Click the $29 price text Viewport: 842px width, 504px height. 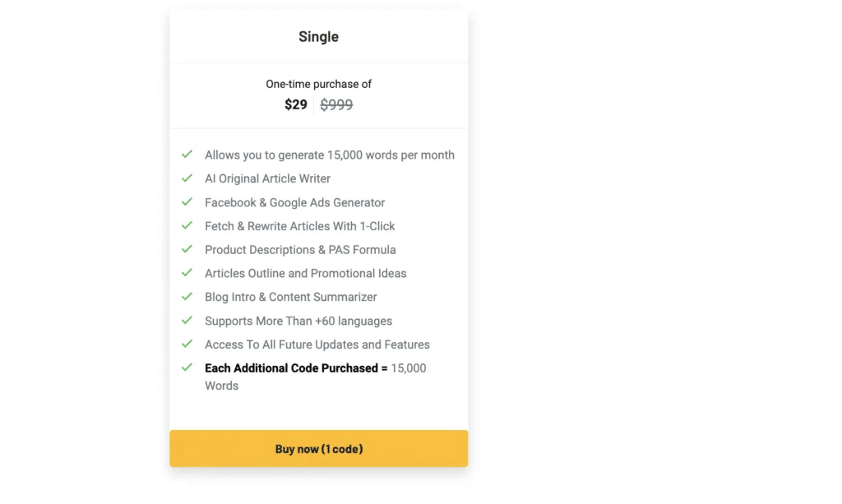point(296,104)
